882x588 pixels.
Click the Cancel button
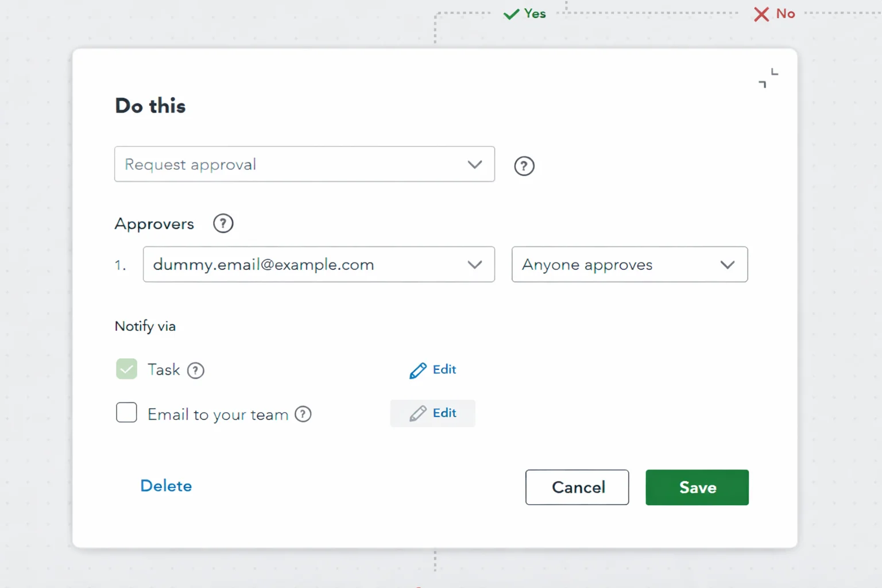(x=577, y=488)
